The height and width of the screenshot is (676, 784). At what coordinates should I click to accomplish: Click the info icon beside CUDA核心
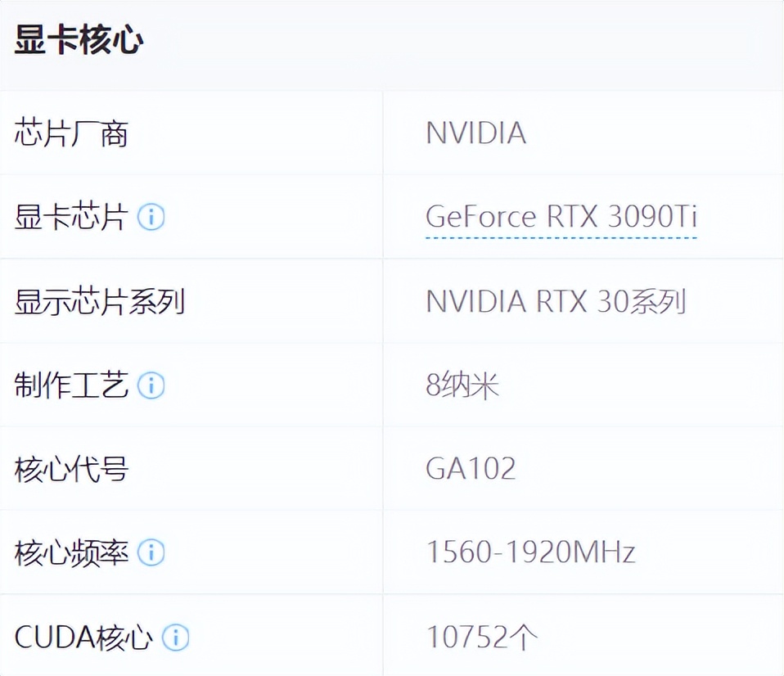(x=175, y=637)
